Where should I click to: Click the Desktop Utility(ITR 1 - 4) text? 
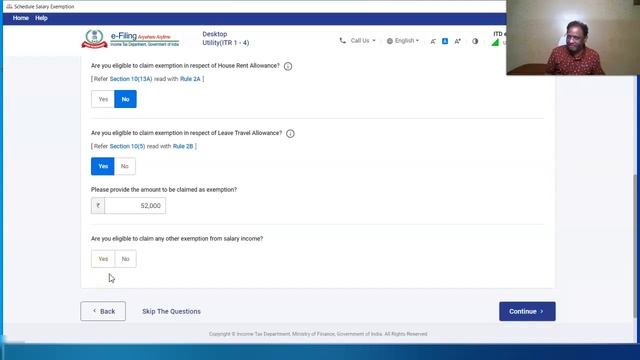pos(225,38)
